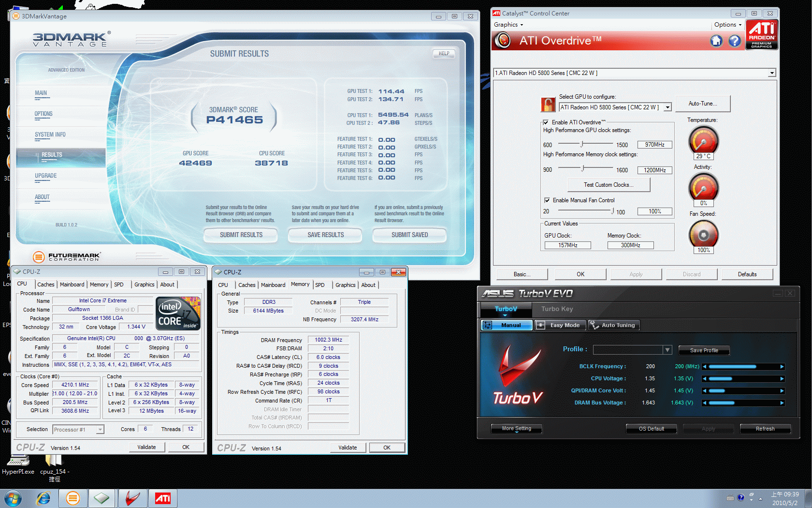Image resolution: width=812 pixels, height=508 pixels.
Task: Open 3DMark Vantage taskbar icon
Action: 73,498
